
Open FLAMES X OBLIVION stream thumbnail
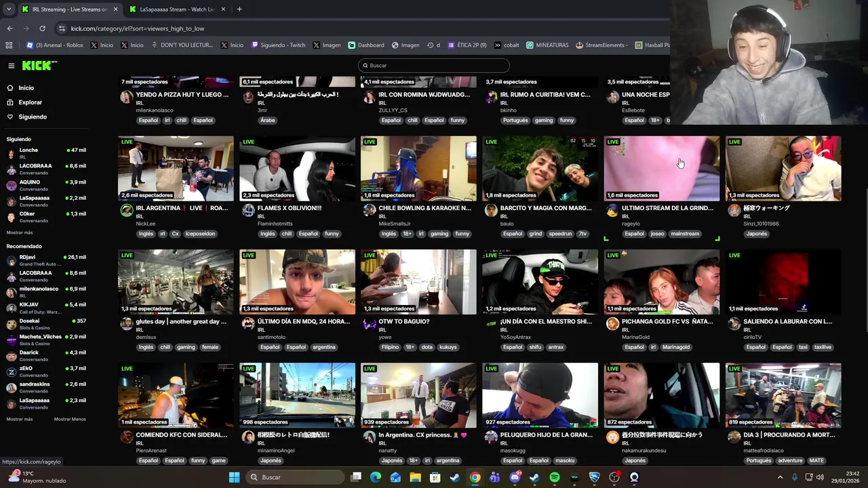pyautogui.click(x=297, y=169)
